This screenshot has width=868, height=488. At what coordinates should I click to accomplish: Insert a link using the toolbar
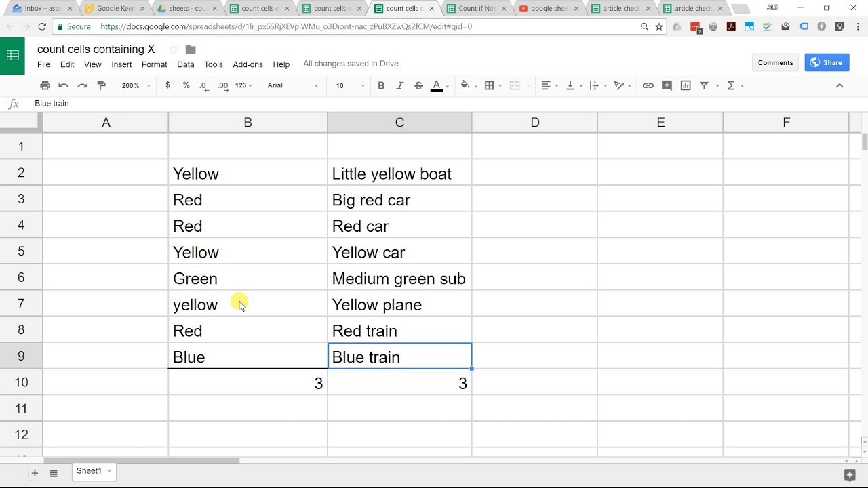pos(648,85)
